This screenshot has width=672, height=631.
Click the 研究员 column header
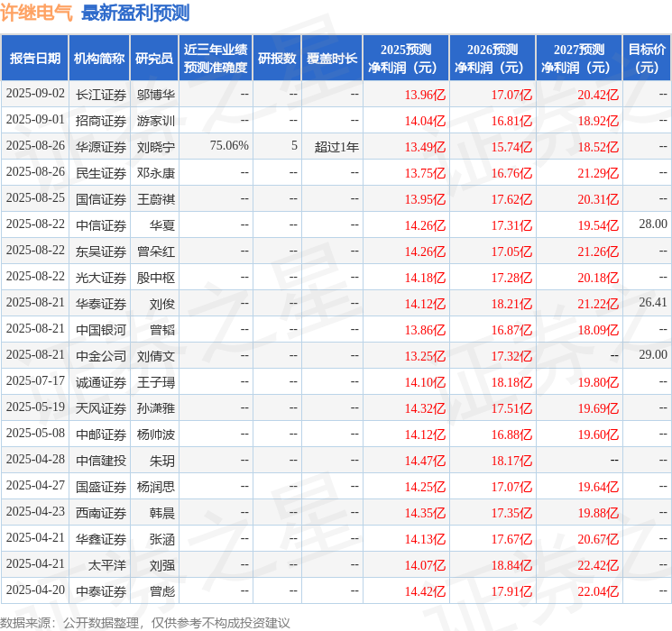(x=154, y=59)
